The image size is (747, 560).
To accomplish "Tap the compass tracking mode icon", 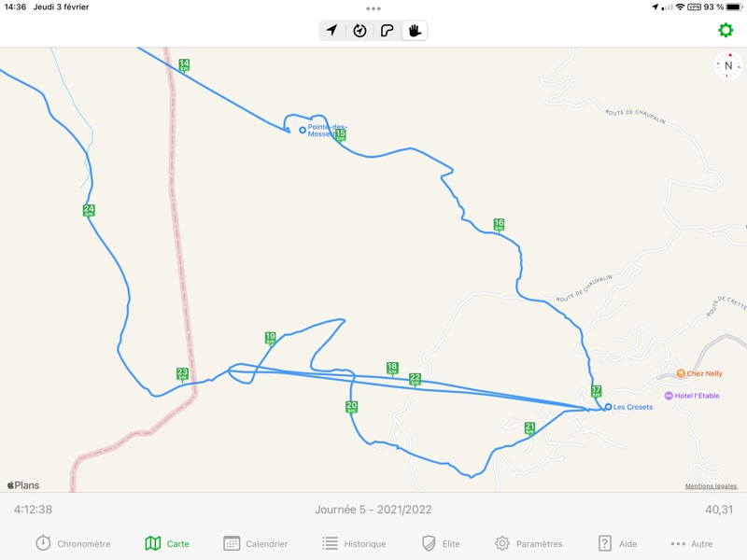I will click(x=359, y=31).
